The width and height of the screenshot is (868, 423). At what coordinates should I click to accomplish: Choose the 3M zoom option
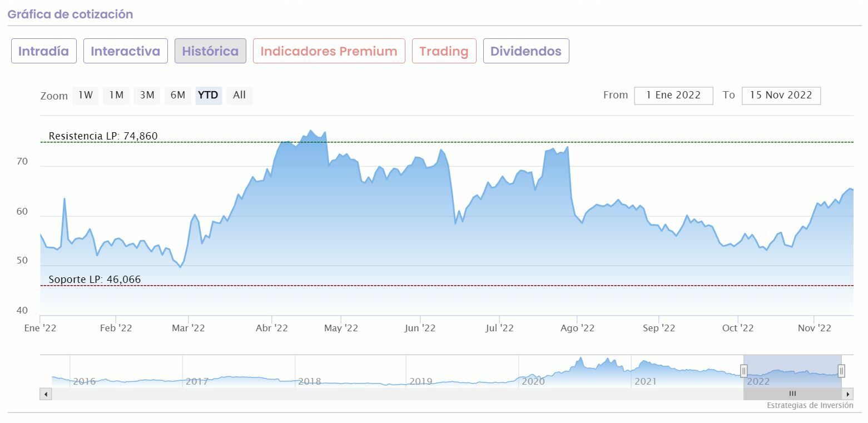147,95
